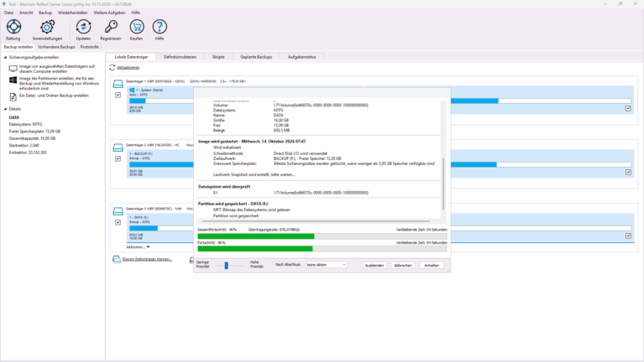Check for Updates in toolbar
The height and width of the screenshot is (362, 644).
point(83,30)
